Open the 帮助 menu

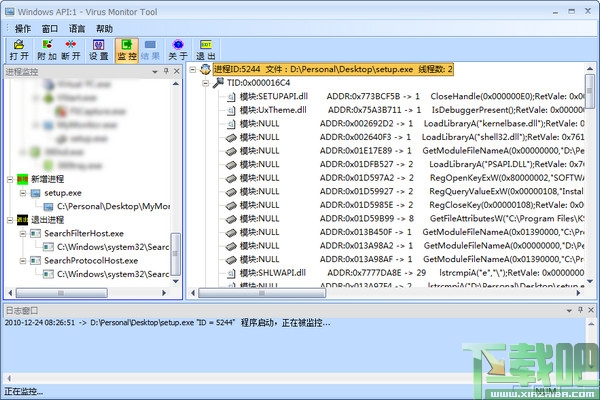coord(104,29)
